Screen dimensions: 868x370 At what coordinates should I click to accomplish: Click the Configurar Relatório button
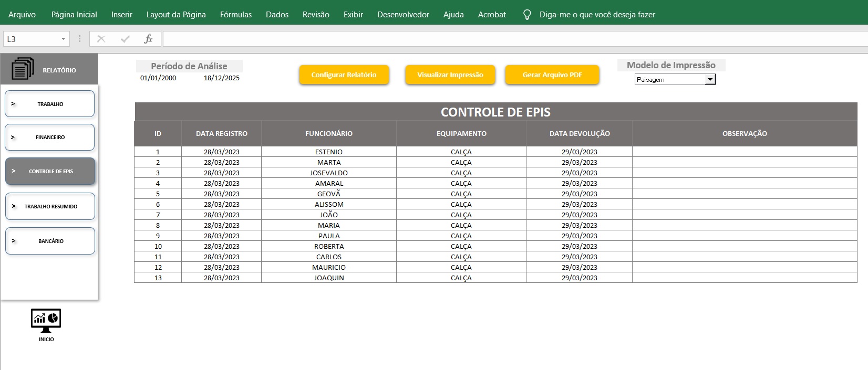[344, 75]
